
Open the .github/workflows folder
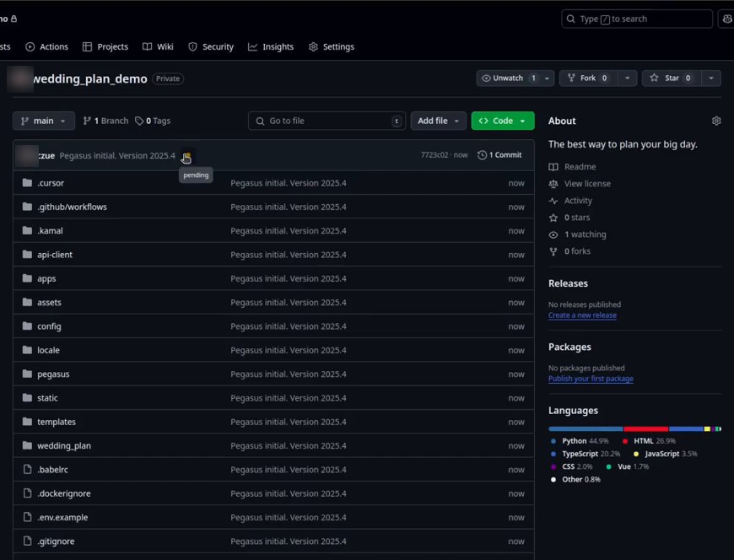[72, 207]
